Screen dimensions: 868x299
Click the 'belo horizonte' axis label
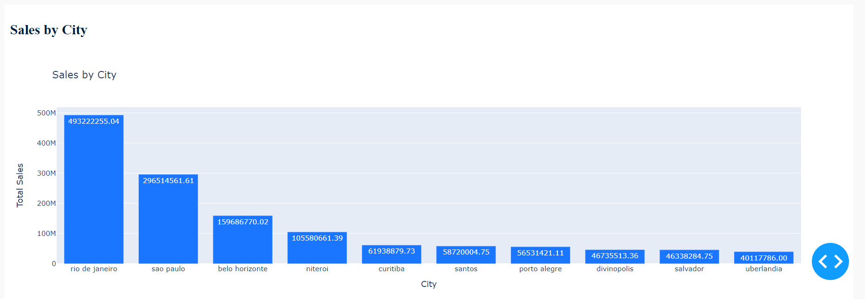click(243, 269)
